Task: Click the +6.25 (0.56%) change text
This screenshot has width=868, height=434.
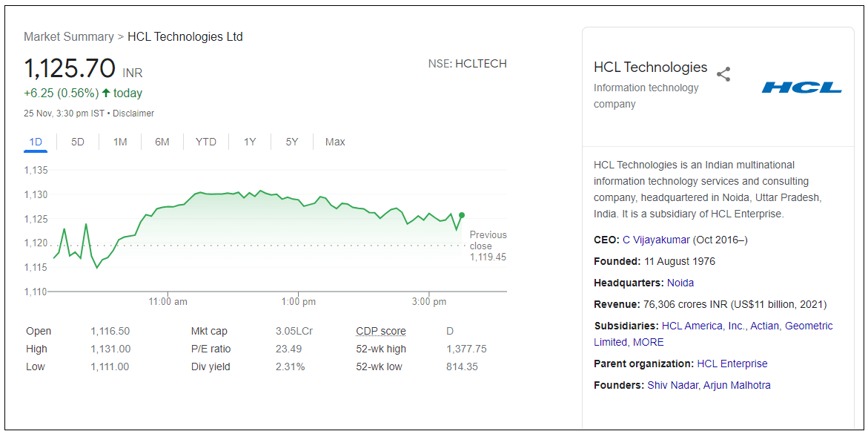Action: (x=62, y=93)
